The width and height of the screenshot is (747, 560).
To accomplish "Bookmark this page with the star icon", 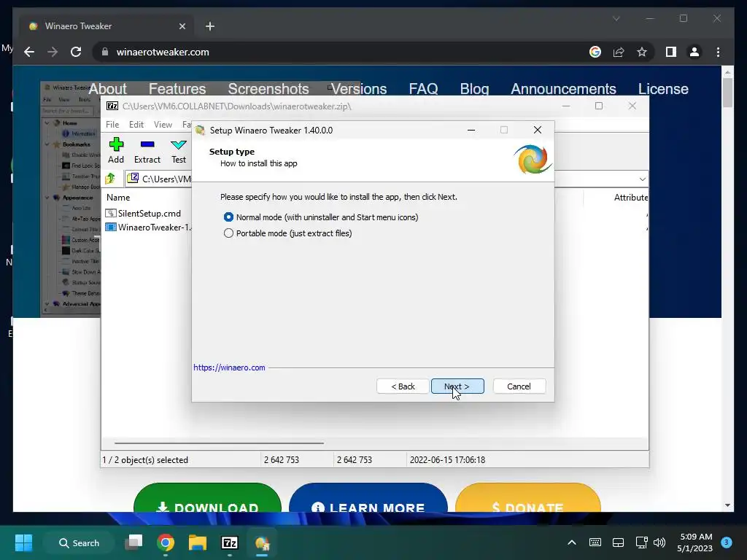I will coord(642,52).
